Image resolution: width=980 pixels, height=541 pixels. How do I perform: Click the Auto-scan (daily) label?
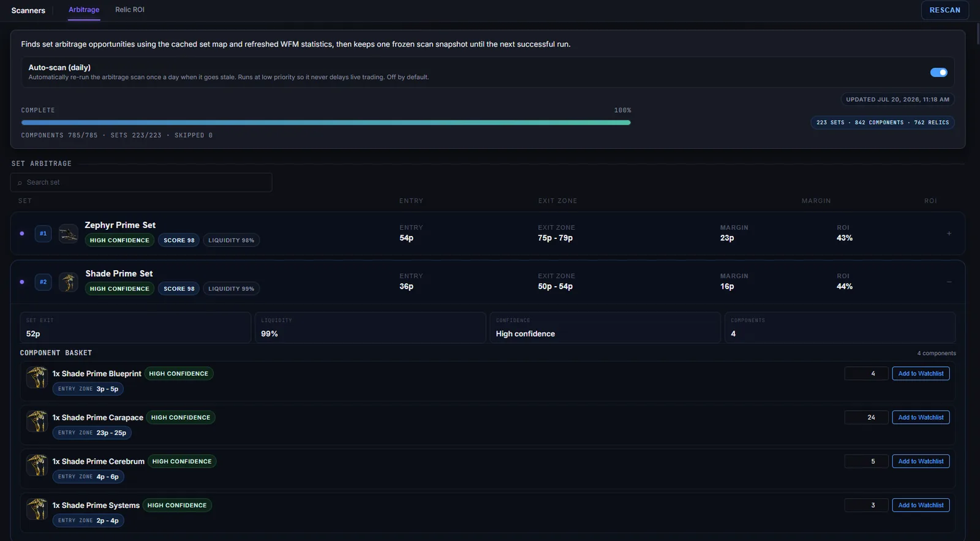[x=59, y=67]
